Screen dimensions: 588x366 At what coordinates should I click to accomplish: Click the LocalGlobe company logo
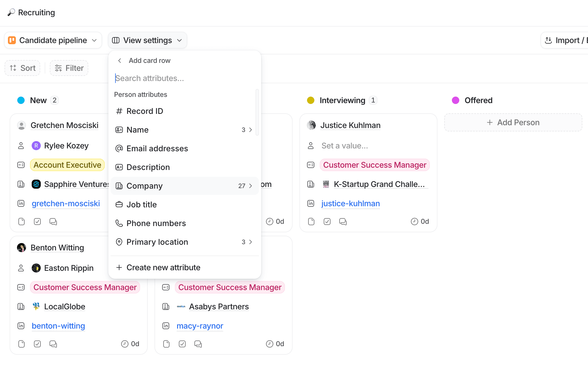point(36,306)
